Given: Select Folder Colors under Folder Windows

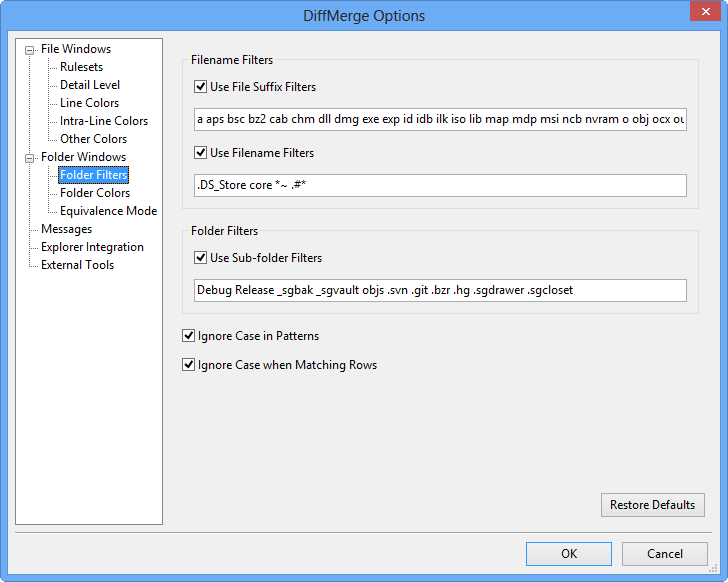Looking at the screenshot, I should click(x=94, y=193).
